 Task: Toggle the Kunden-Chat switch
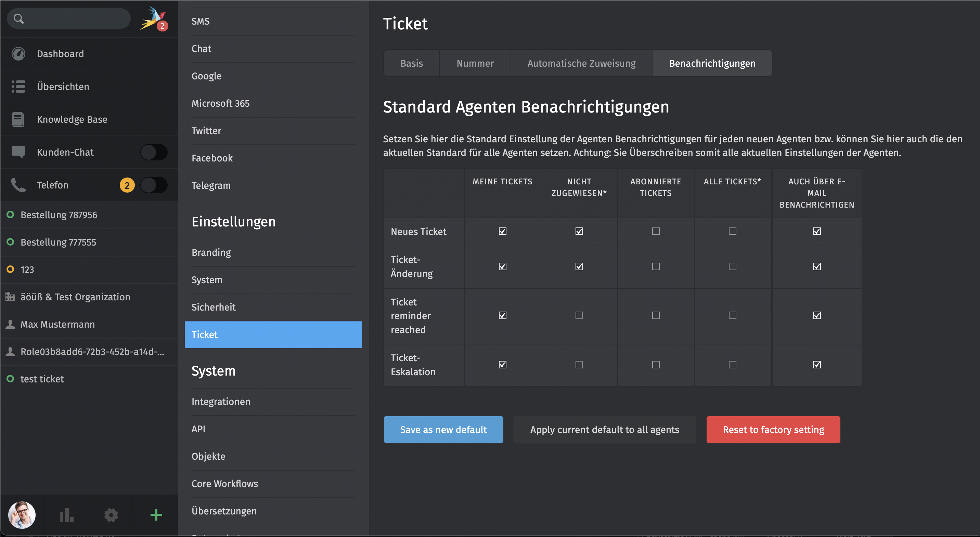click(x=154, y=152)
